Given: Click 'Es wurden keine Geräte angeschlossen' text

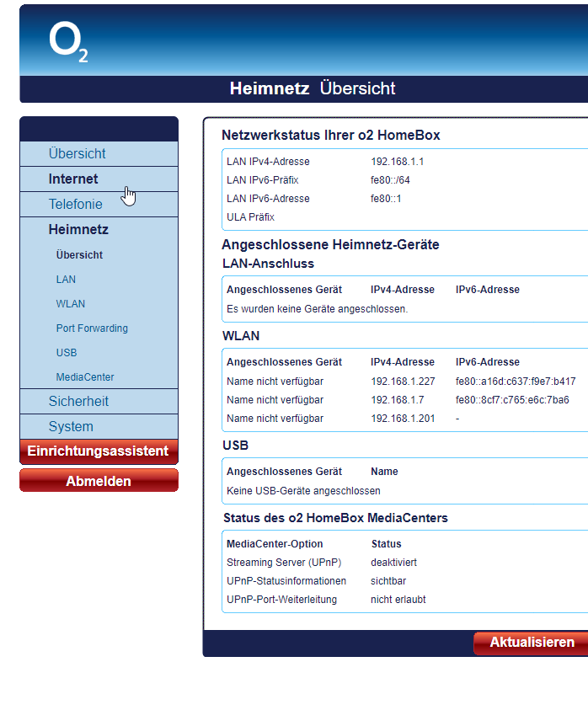Looking at the screenshot, I should click(x=317, y=309).
